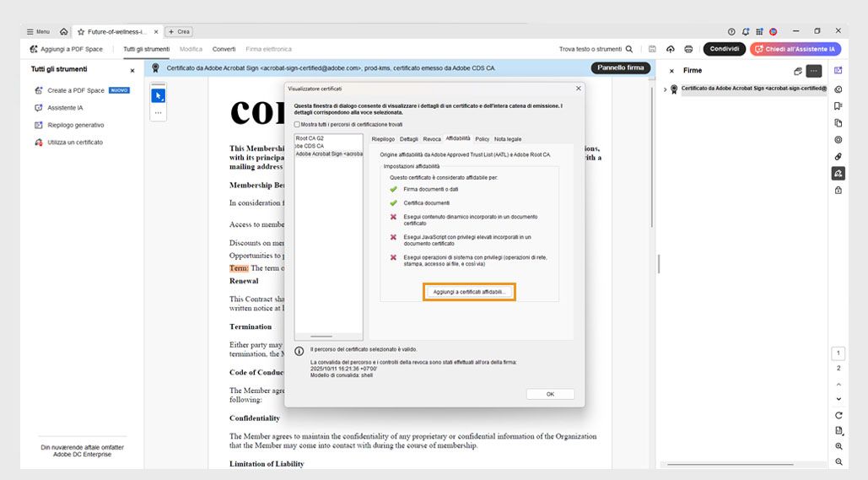The height and width of the screenshot is (480, 868).
Task: Open the top AI assistant icon in right rail
Action: pyautogui.click(x=838, y=70)
